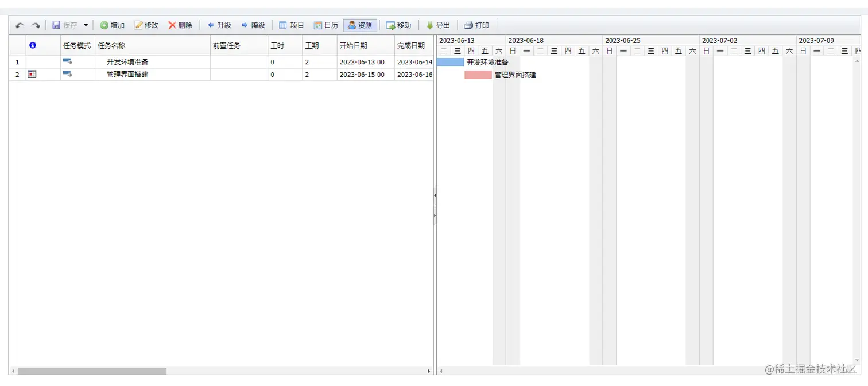This screenshot has width=868, height=386.
Task: Click predecessor cell of 开发环境准备
Action: coord(239,62)
